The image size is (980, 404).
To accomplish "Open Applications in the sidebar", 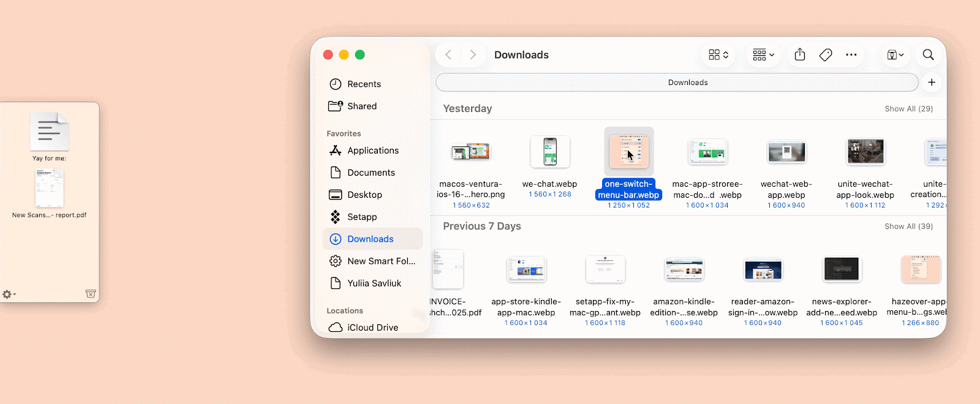I will (x=372, y=151).
